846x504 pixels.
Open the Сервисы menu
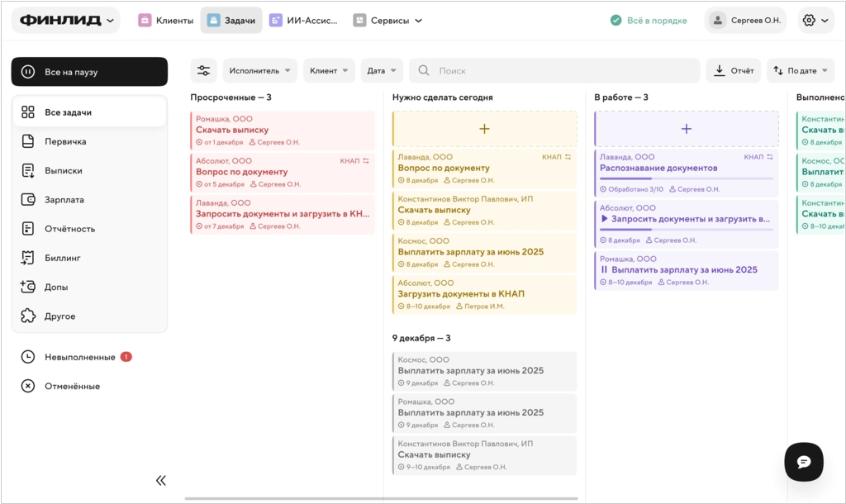click(387, 21)
